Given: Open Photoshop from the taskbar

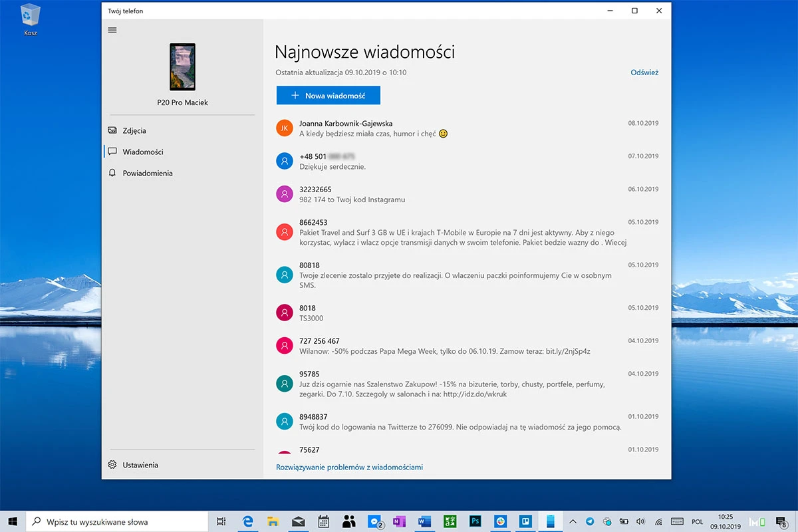Looking at the screenshot, I should (x=475, y=522).
